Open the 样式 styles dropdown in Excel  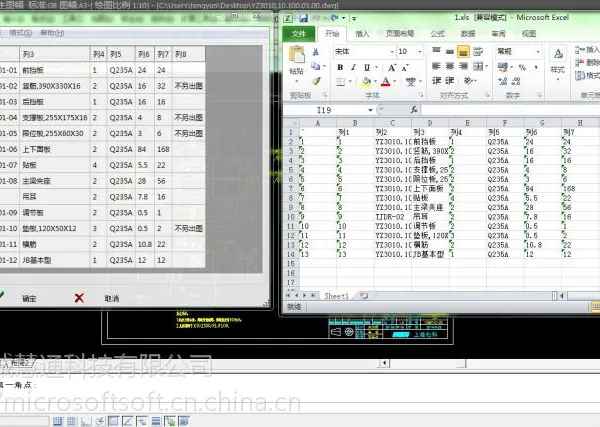[558, 70]
